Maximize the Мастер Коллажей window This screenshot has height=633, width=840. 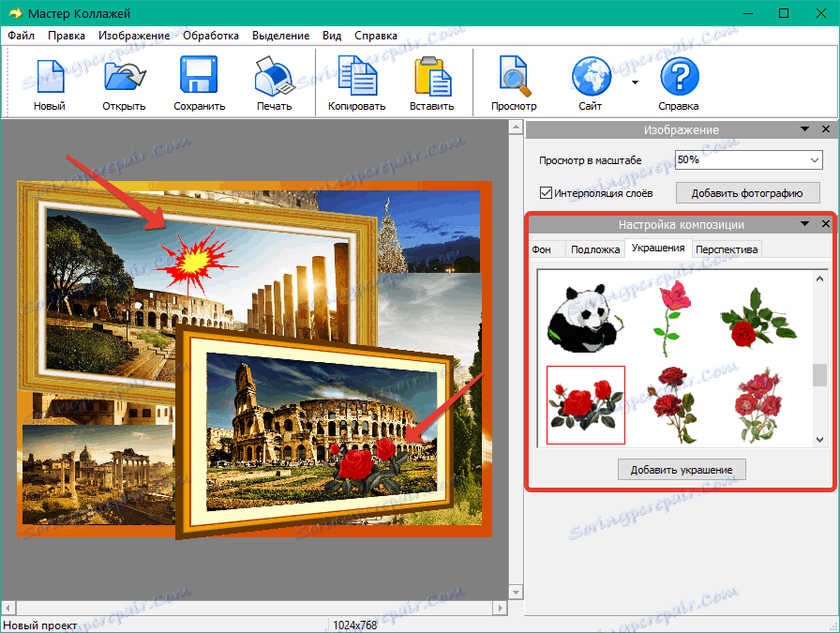783,13
